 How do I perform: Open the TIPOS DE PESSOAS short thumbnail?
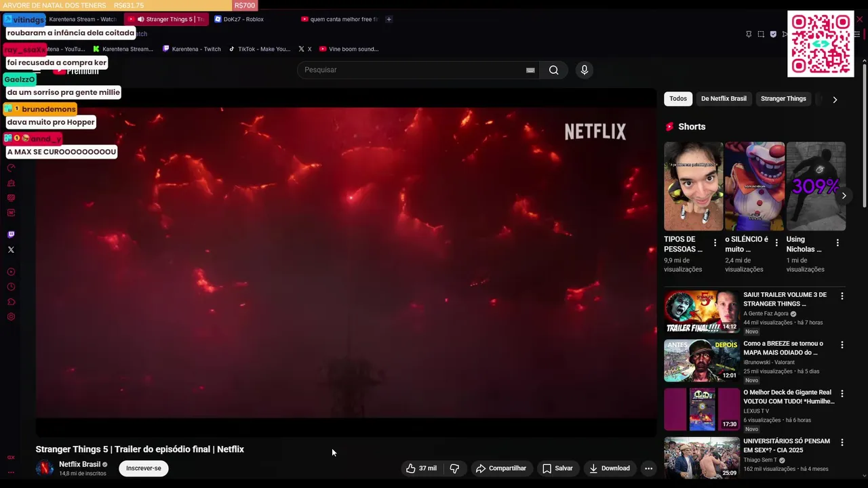693,186
